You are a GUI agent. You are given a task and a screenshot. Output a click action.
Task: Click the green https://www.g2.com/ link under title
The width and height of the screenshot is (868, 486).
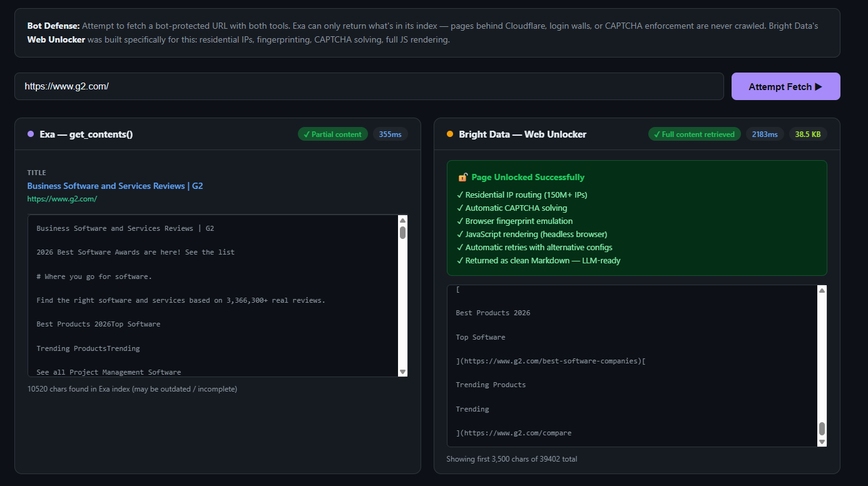click(x=62, y=199)
